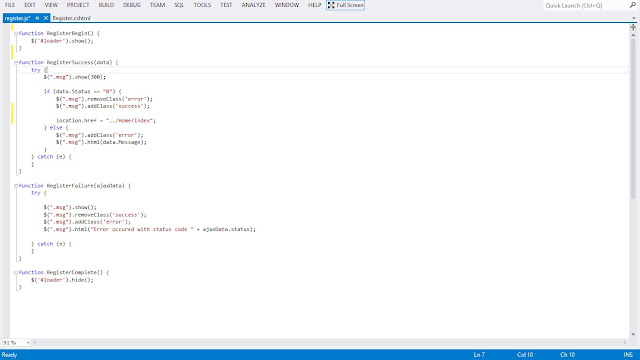
Task: Click the Full Screen icon in menu bar
Action: point(331,5)
